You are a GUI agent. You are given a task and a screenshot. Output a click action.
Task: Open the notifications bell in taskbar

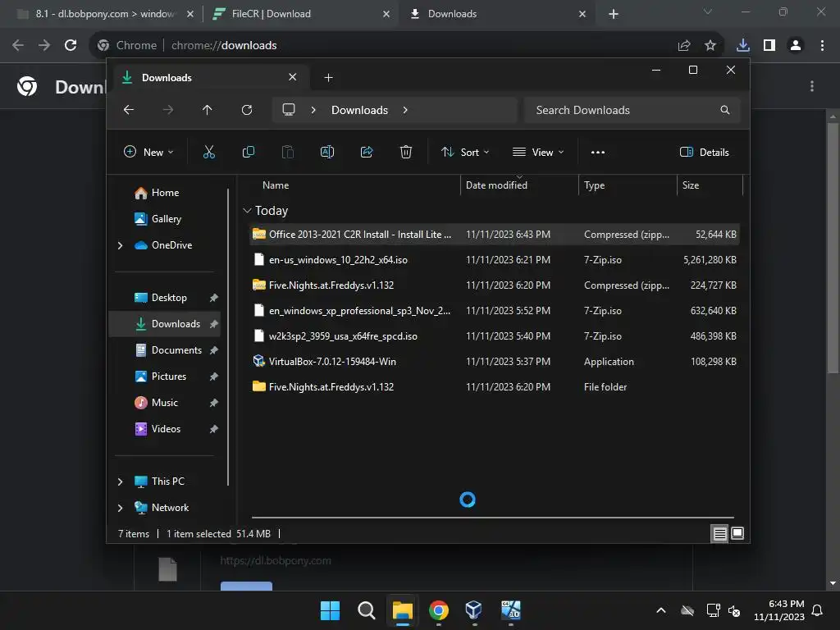coord(818,610)
